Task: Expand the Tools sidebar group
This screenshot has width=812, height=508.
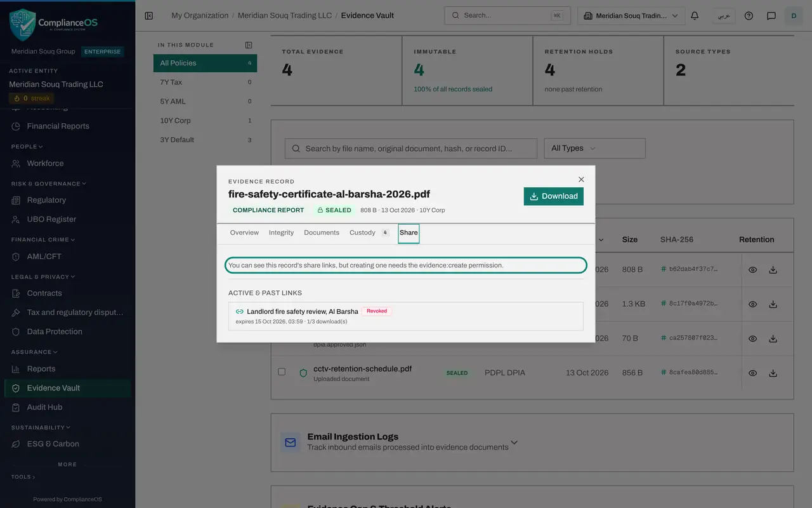Action: pyautogui.click(x=23, y=477)
